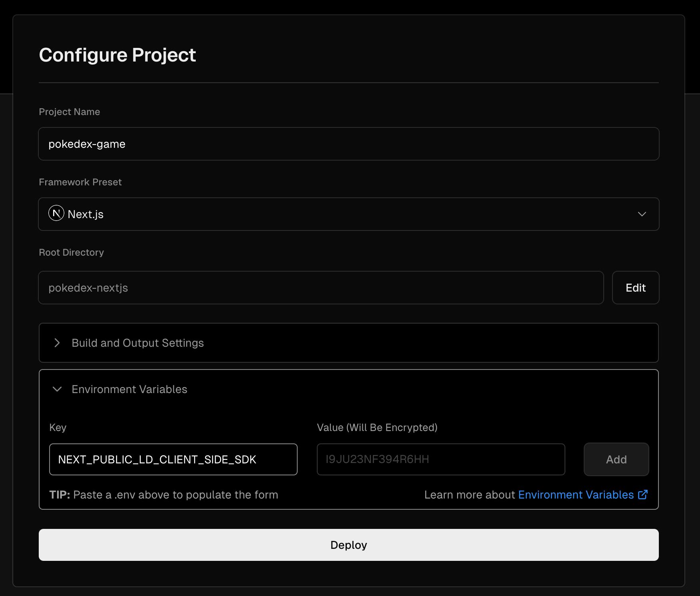The width and height of the screenshot is (700, 596).
Task: Open the external link icon beside Environment Variables
Action: pyautogui.click(x=643, y=495)
